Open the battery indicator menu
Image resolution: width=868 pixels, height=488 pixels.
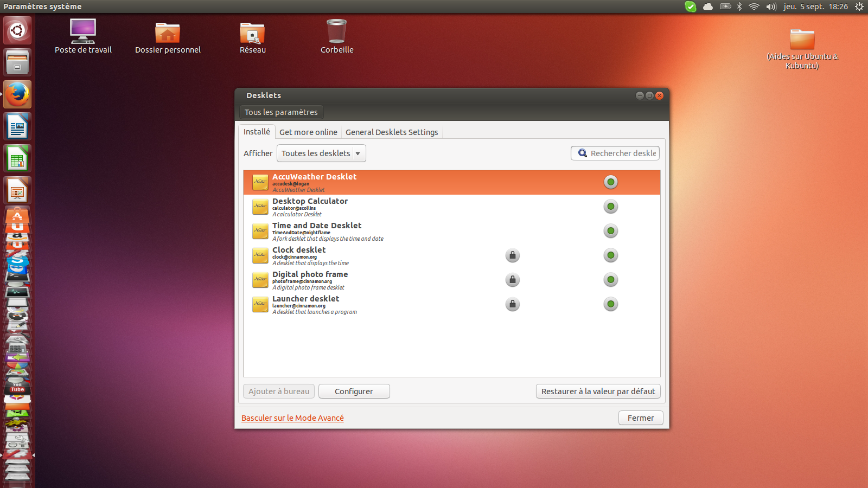725,7
